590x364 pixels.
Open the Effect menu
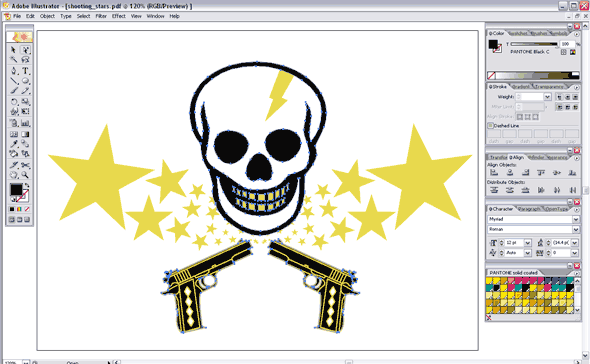click(x=119, y=16)
